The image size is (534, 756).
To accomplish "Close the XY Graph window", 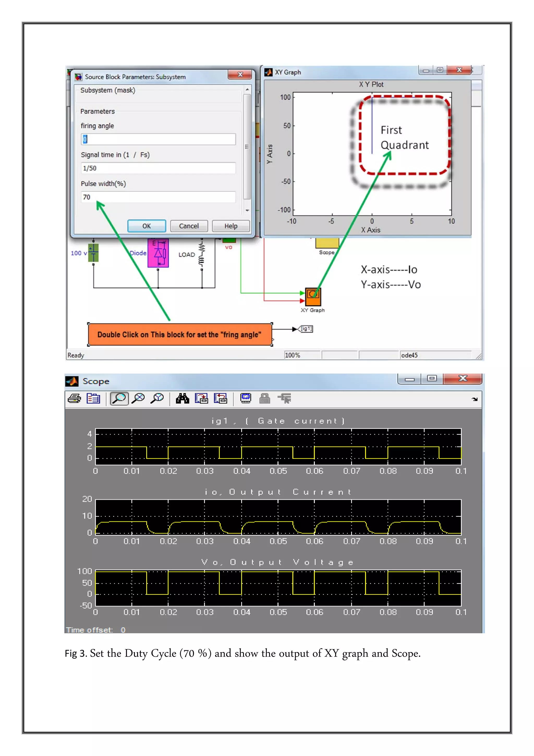I will coord(459,70).
